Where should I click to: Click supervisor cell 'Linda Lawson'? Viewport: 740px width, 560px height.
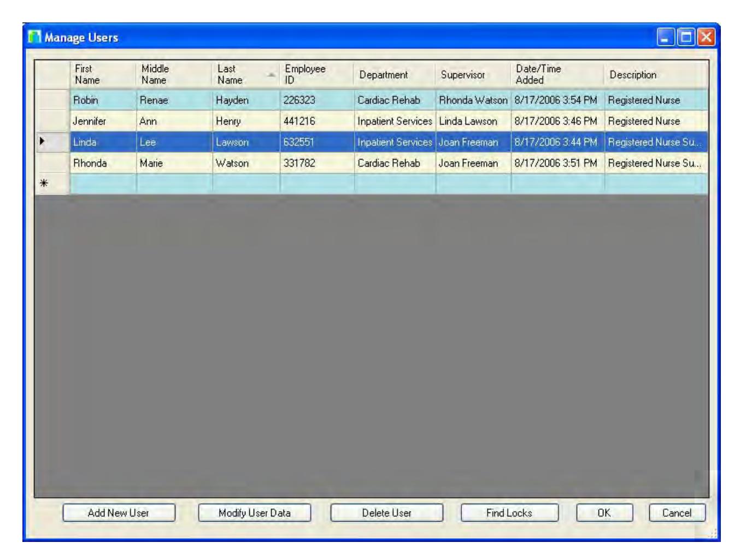point(473,121)
